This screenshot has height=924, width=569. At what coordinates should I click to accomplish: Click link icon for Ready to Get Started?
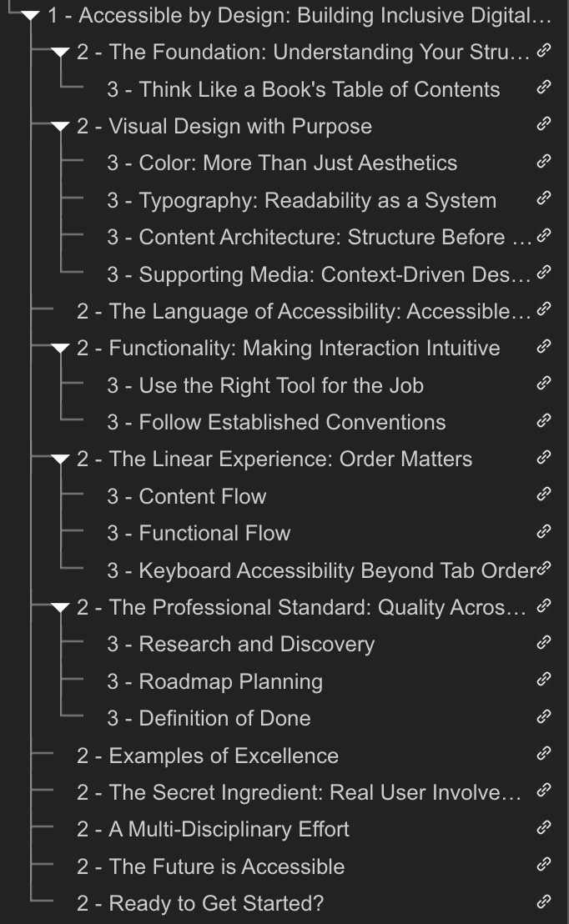(x=544, y=901)
